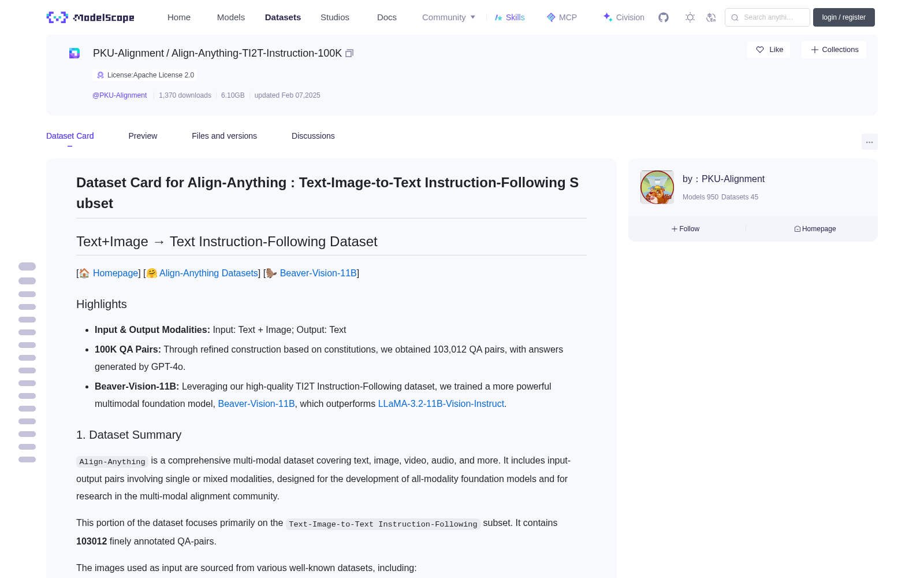The width and height of the screenshot is (924, 578).
Task: Switch language with translate icon
Action: click(711, 17)
